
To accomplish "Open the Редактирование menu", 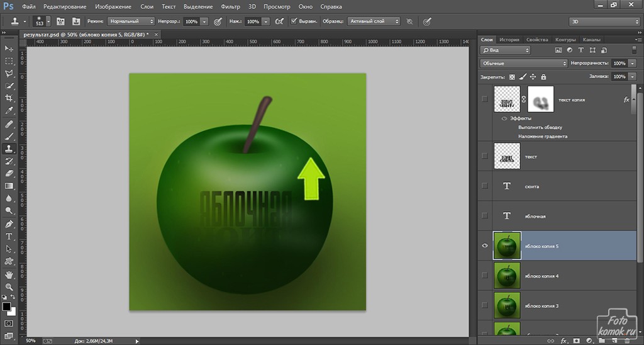I will pos(65,6).
